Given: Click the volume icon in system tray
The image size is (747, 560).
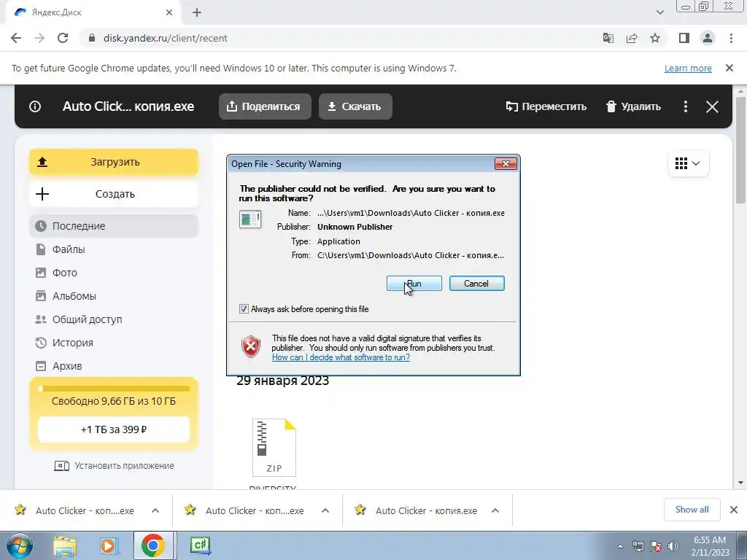Looking at the screenshot, I should click(x=673, y=546).
